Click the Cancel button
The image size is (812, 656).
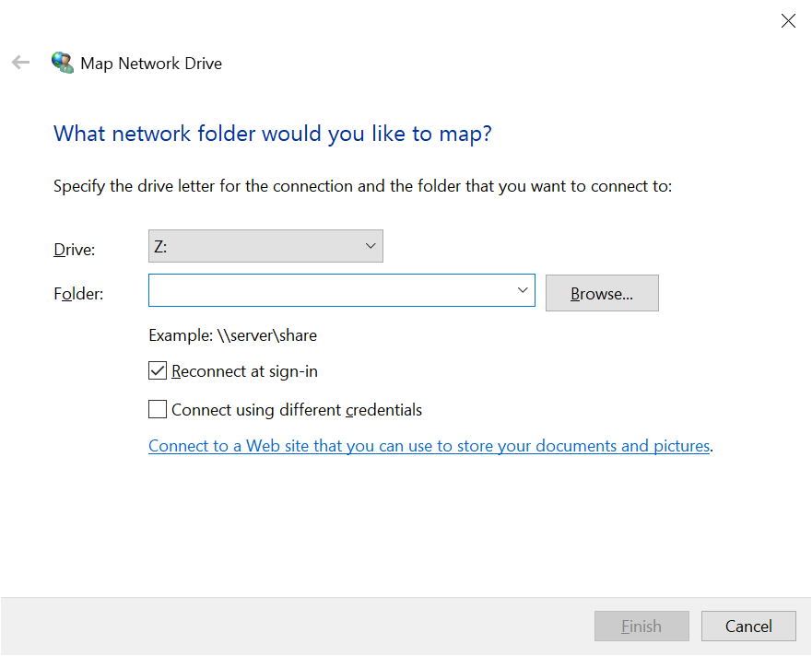747,626
